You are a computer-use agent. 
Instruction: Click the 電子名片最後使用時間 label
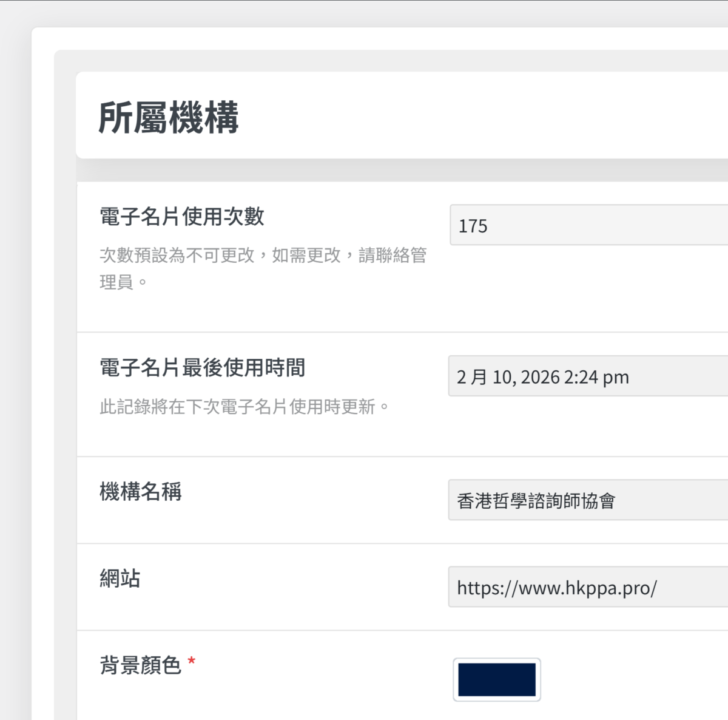tap(202, 367)
